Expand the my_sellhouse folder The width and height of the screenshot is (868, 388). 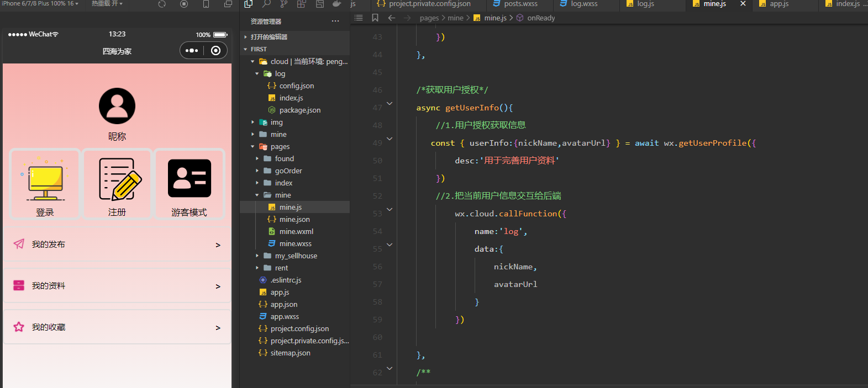click(296, 256)
